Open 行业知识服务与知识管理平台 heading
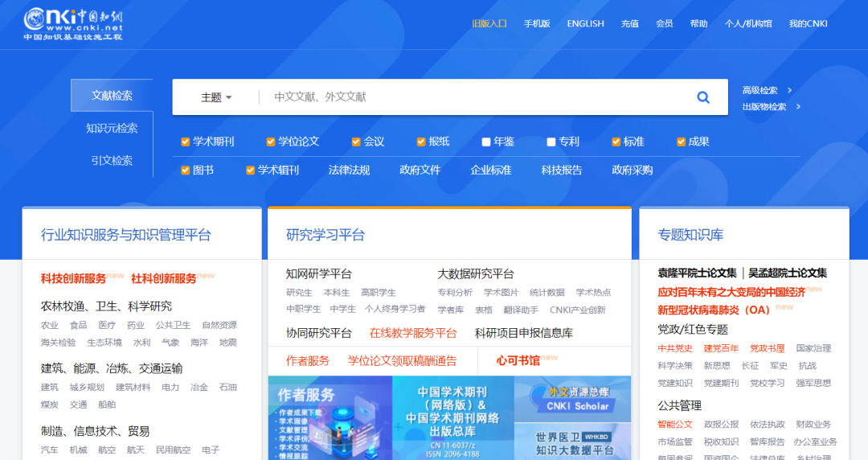 pos(126,235)
